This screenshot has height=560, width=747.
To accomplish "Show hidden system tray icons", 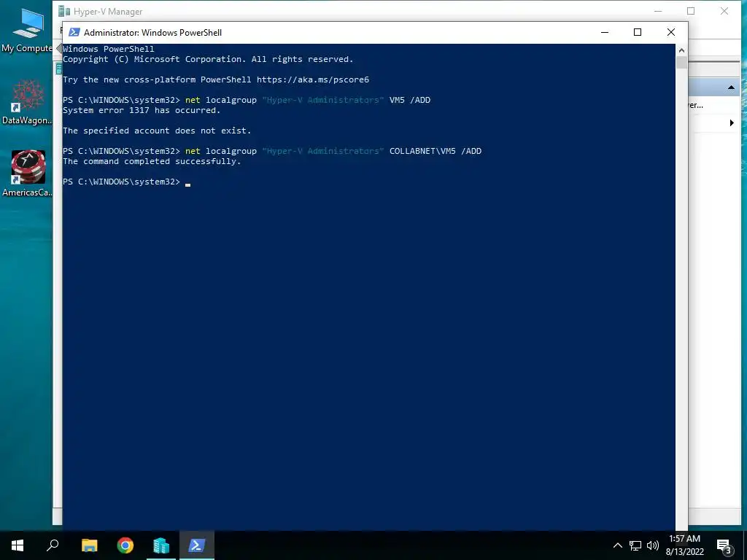I will coord(617,545).
